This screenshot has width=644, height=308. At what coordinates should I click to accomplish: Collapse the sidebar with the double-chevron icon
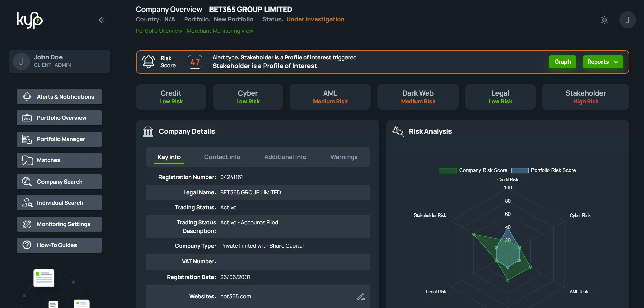point(101,20)
